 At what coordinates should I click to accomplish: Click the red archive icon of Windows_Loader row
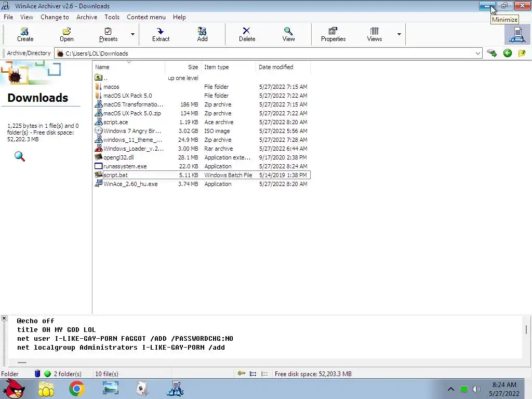point(98,148)
